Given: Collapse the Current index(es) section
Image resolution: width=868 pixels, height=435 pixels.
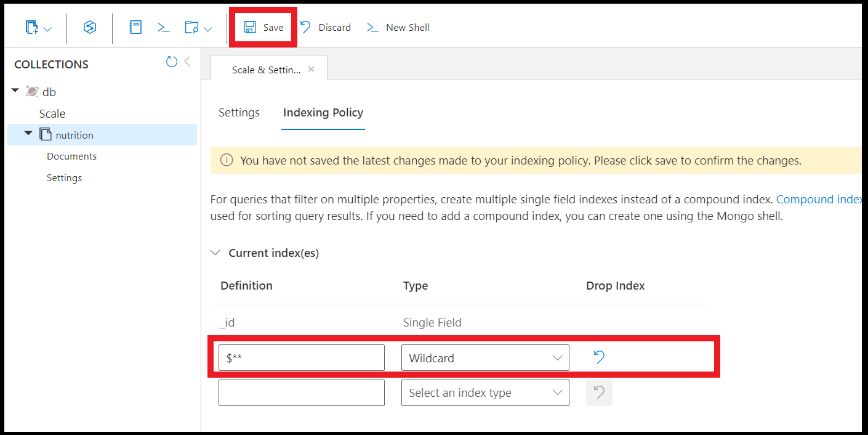Looking at the screenshot, I should (x=215, y=252).
